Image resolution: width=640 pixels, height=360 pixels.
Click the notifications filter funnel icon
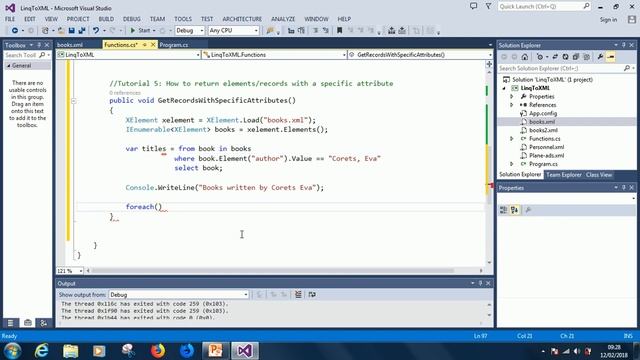click(488, 6)
